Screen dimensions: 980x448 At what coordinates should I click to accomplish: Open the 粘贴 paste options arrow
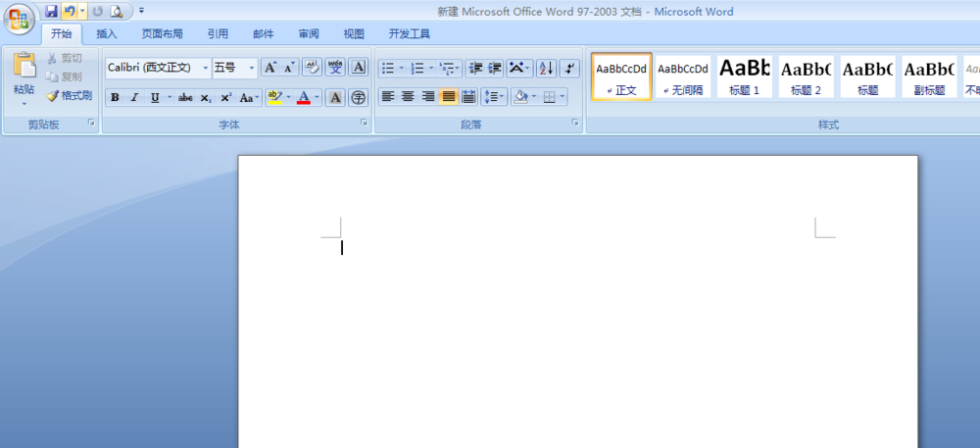pos(24,104)
